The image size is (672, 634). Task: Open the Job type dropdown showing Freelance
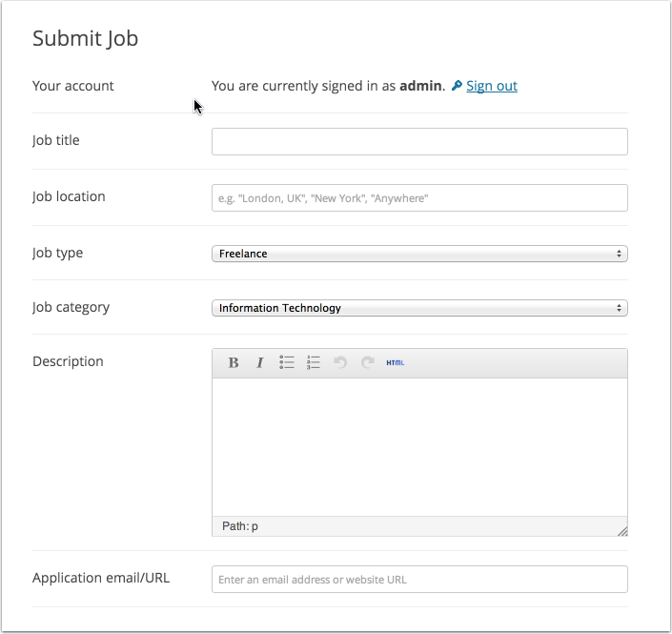[x=419, y=254]
